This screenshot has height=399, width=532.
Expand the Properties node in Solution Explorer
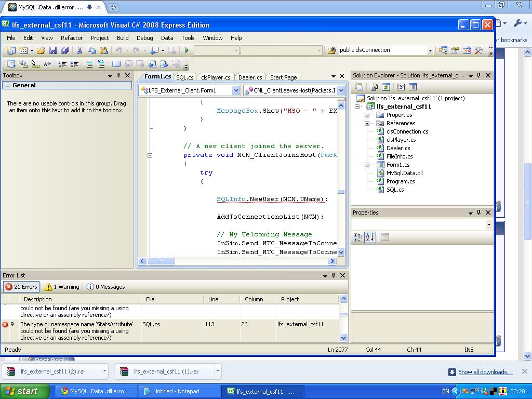click(367, 115)
